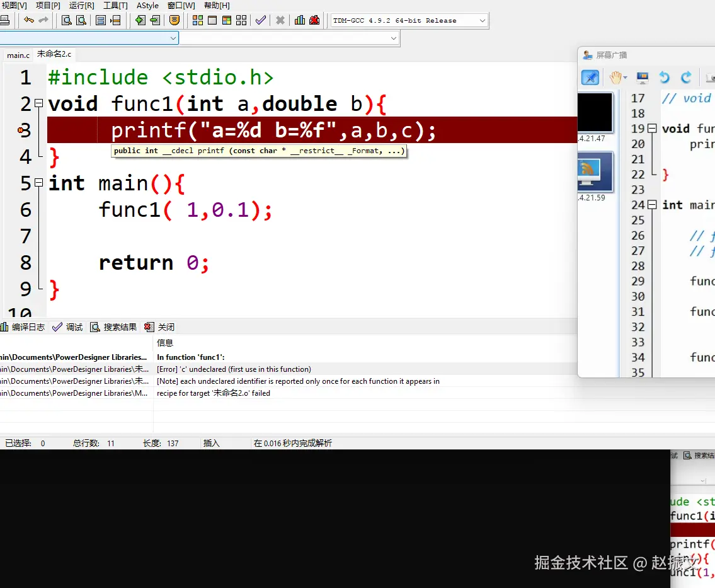Viewport: 715px width, 588px height.
Task: Select the "[Error] 'c' undeclared" log row
Action: (288, 369)
